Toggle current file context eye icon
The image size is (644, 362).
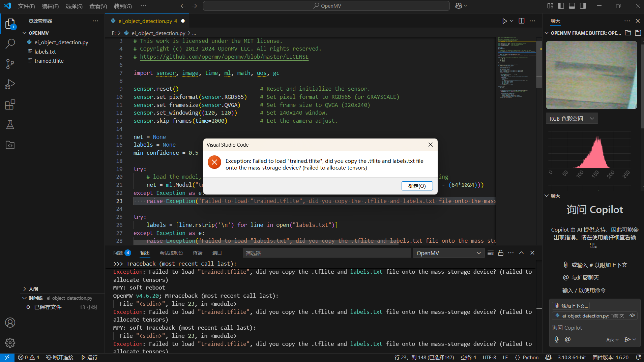coord(632,316)
